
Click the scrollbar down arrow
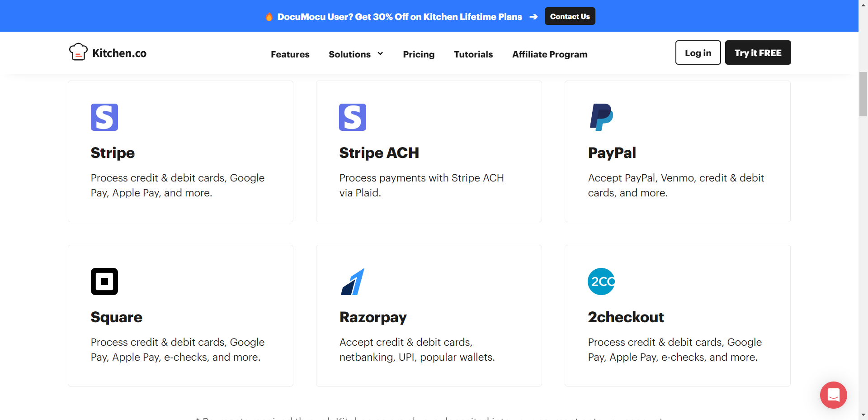coord(863,415)
